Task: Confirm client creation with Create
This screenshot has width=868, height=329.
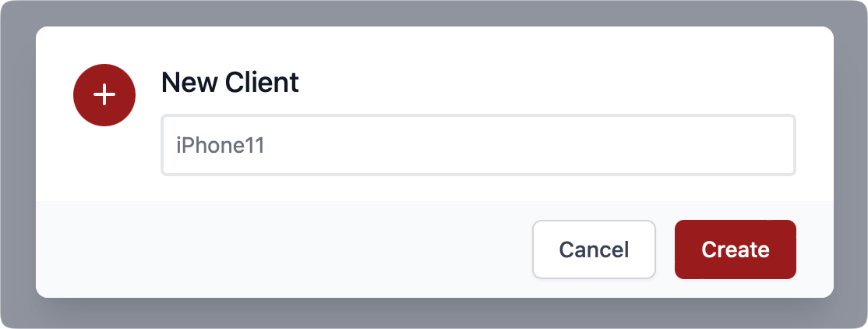Action: click(735, 249)
